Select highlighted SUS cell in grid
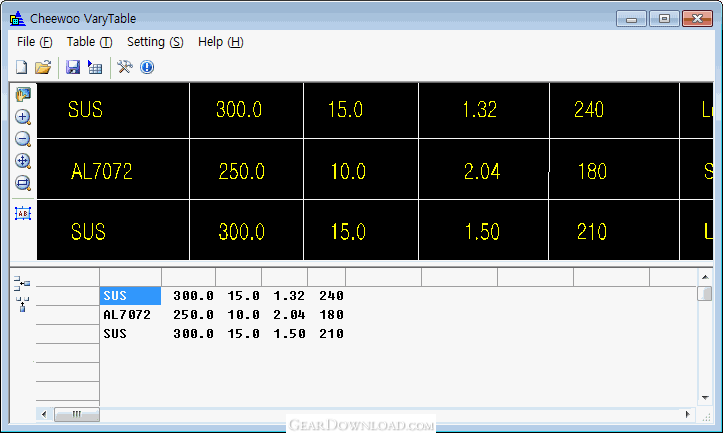 (x=130, y=296)
